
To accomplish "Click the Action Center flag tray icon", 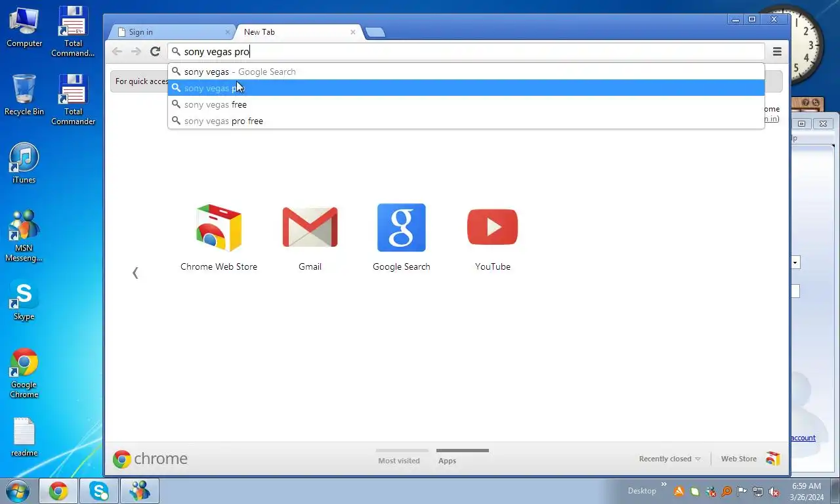I will [742, 492].
